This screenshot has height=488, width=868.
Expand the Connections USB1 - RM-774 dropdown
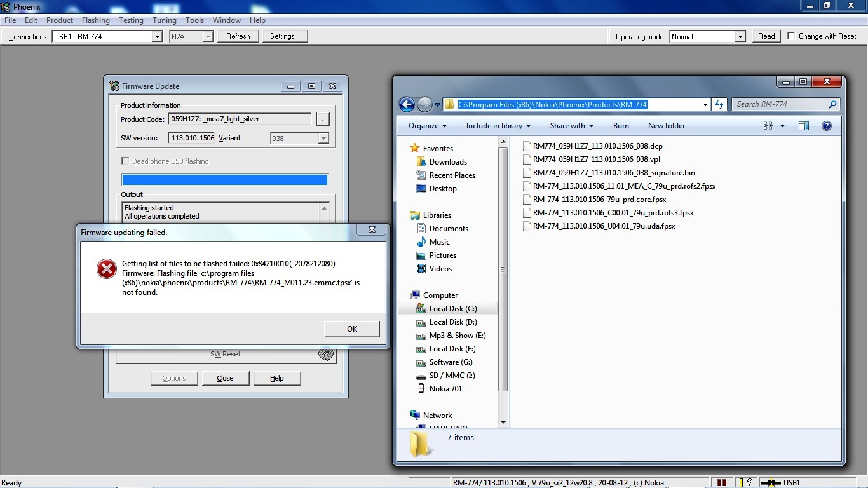point(157,37)
